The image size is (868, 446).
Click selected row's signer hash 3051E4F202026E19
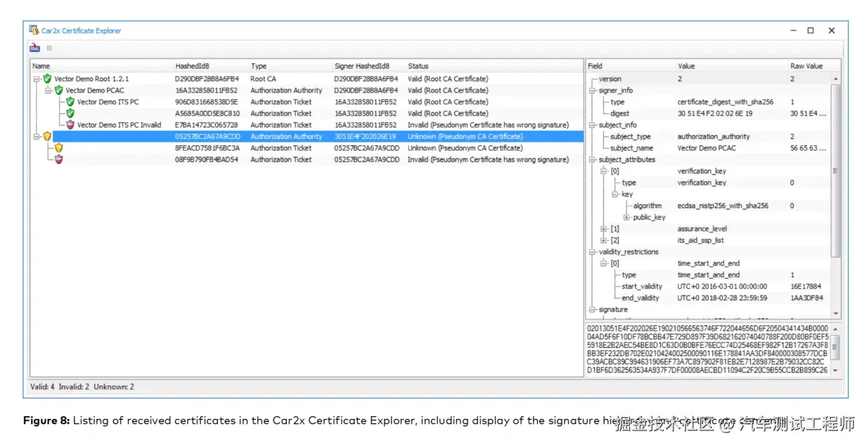point(365,137)
